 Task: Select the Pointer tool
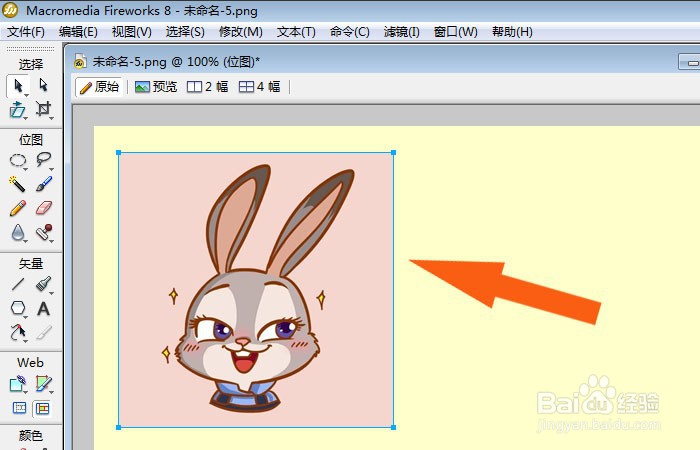pos(18,85)
